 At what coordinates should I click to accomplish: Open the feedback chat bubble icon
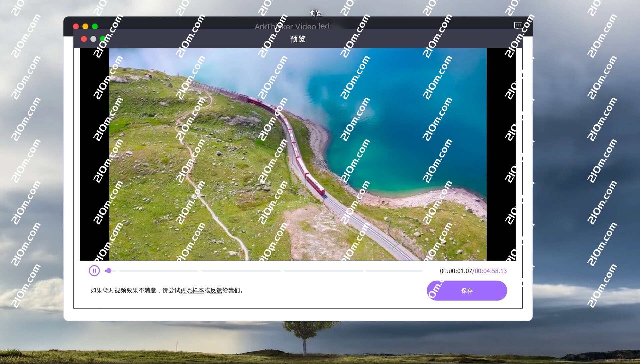518,25
